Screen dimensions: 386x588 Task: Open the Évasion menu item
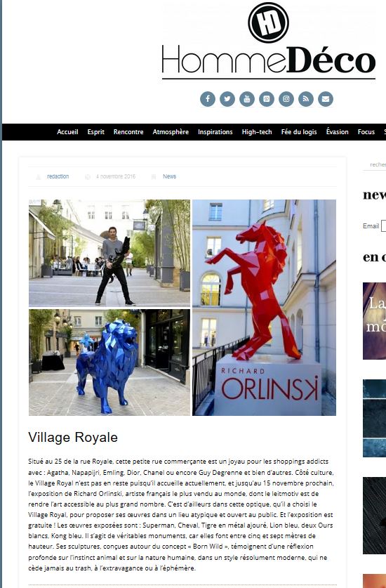338,131
